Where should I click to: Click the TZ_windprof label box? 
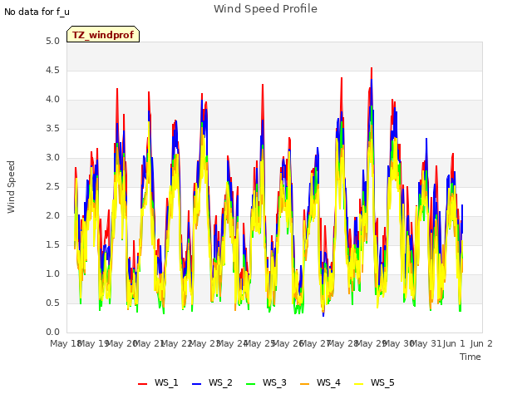tap(103, 34)
